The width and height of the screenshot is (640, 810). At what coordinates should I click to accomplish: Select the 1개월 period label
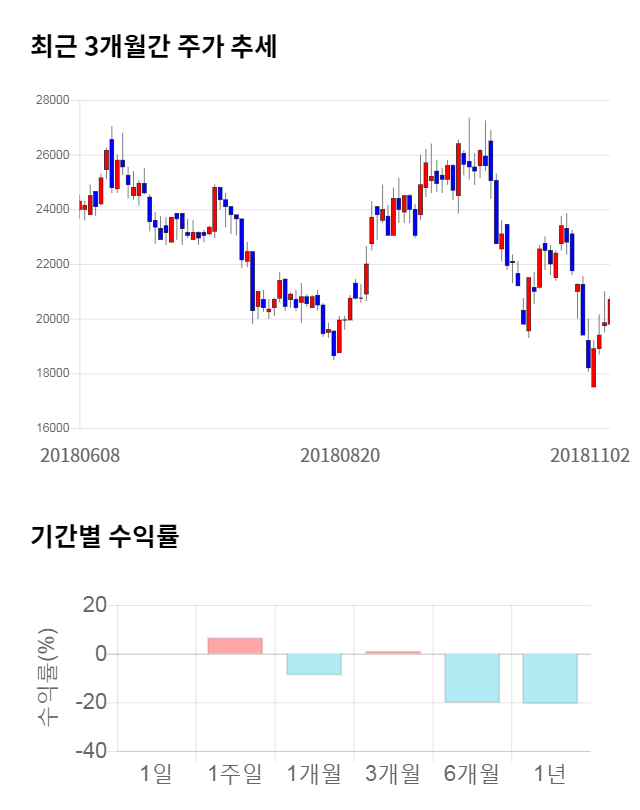(314, 773)
